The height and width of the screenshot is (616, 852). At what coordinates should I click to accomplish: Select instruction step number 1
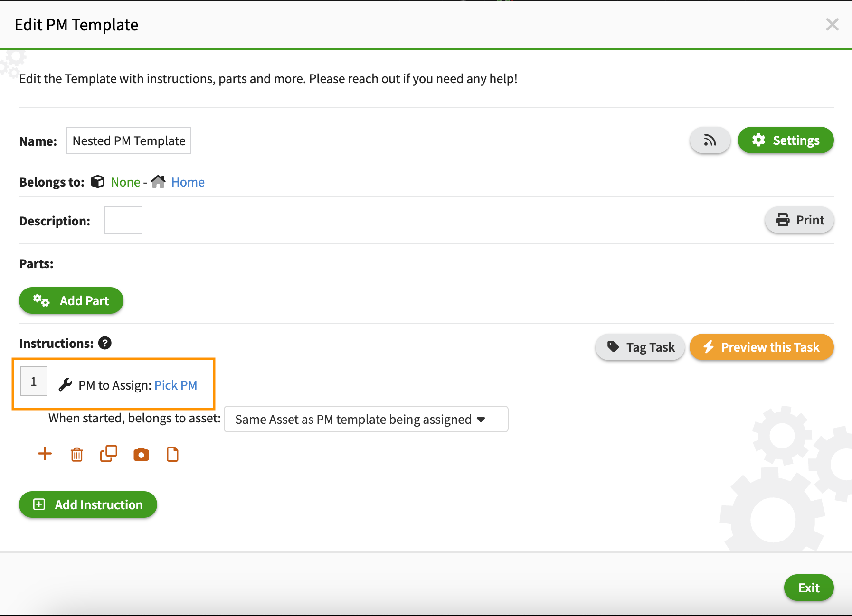(34, 381)
